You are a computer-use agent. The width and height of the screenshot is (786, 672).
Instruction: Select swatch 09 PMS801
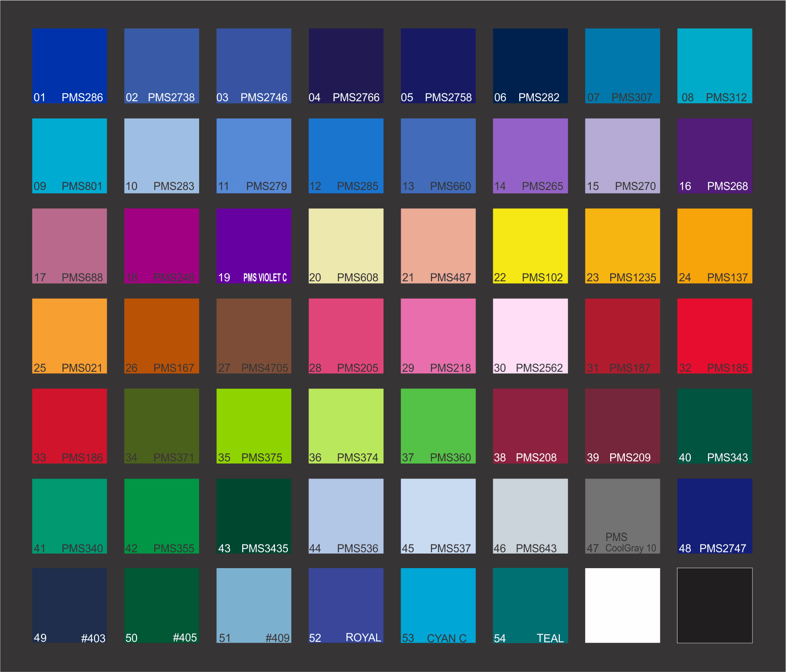(69, 156)
